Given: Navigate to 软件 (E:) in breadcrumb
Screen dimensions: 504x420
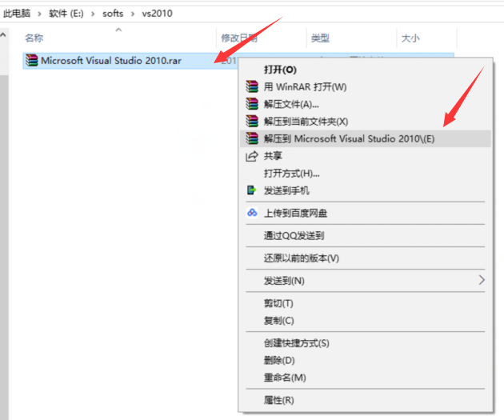Looking at the screenshot, I should (x=66, y=14).
